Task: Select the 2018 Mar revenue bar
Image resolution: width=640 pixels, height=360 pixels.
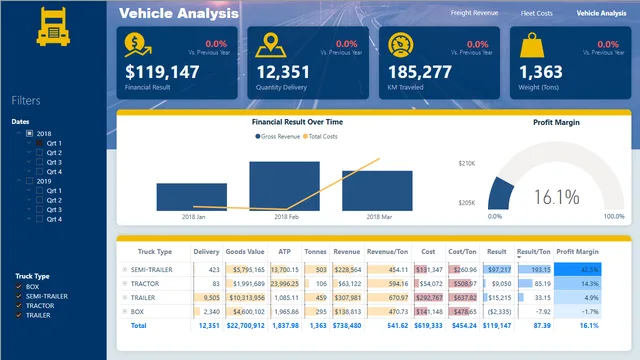Action: [377, 191]
